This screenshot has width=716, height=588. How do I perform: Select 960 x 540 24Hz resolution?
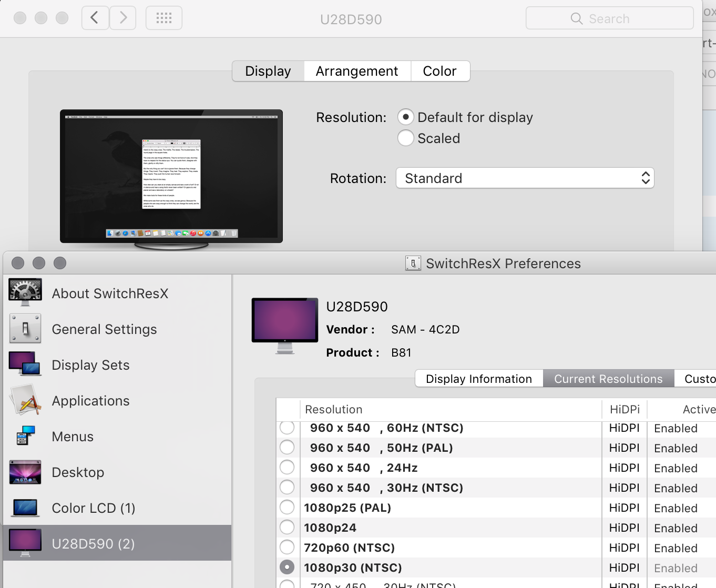tap(287, 468)
